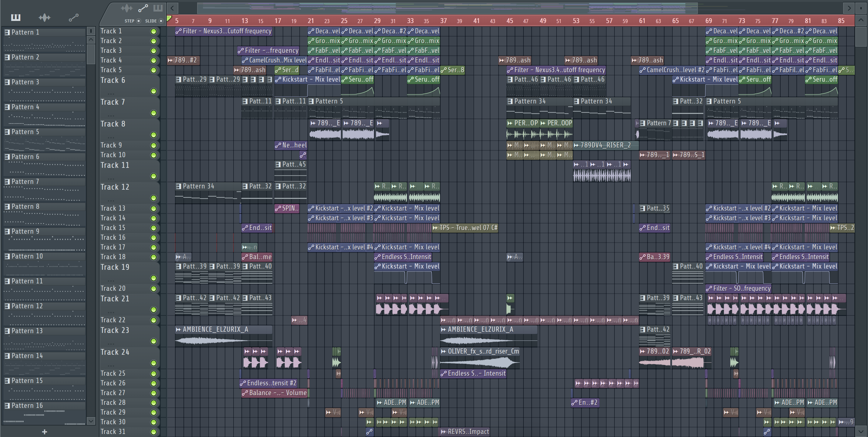
Task: Click the Pattern 1 icon in picker
Action: point(7,32)
